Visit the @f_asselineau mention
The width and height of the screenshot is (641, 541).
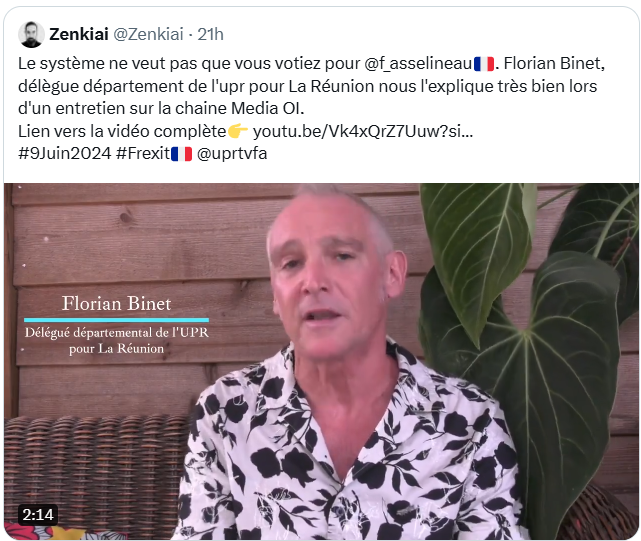(x=418, y=64)
